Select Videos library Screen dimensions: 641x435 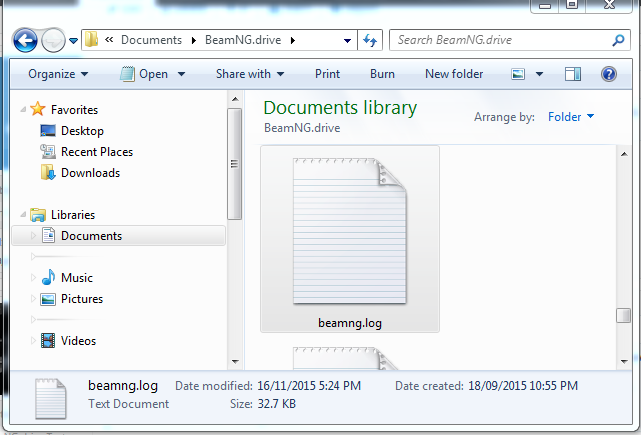(78, 341)
